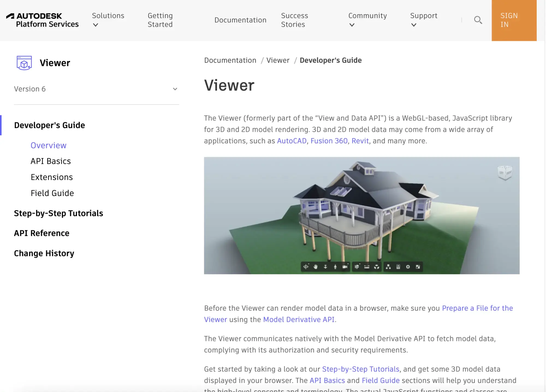This screenshot has height=392, width=546.
Task: Open Step-by-Step Tutorials sidebar section
Action: tap(58, 213)
